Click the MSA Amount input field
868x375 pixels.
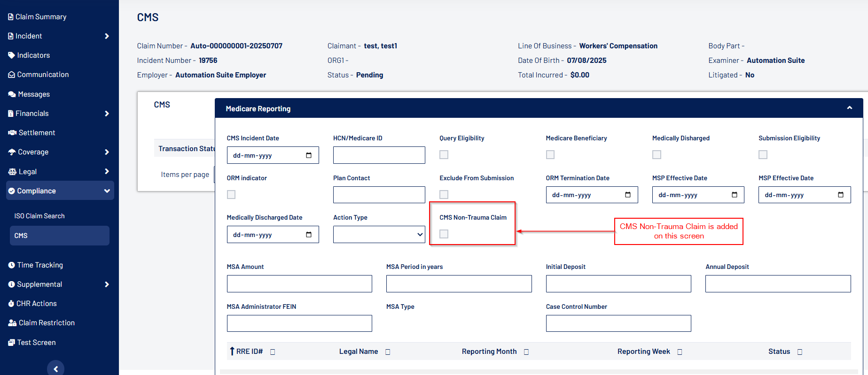[x=299, y=284]
